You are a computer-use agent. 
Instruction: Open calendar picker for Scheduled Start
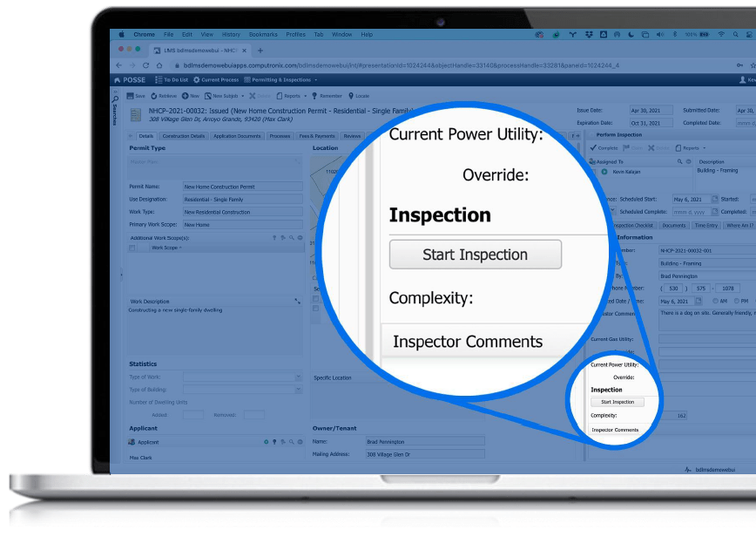click(x=715, y=200)
